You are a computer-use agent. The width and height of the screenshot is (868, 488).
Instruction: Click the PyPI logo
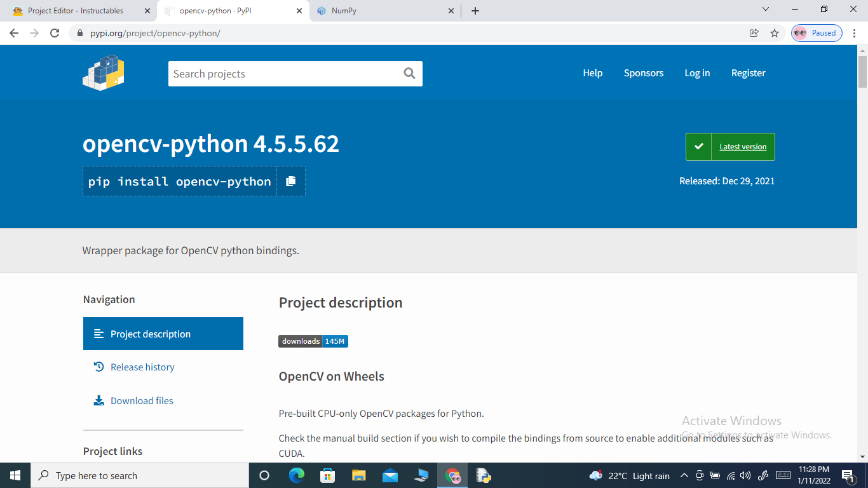[x=103, y=72]
